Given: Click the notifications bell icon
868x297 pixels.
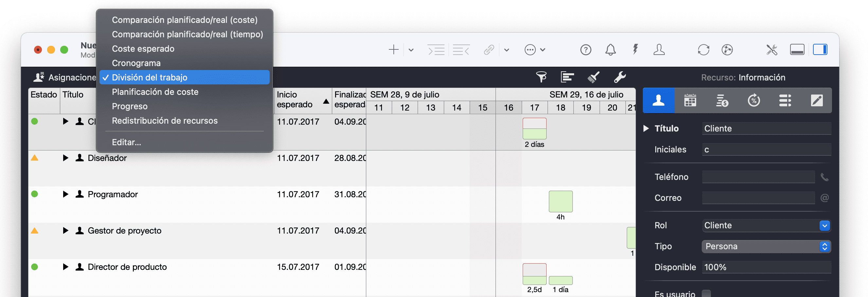Looking at the screenshot, I should 611,49.
